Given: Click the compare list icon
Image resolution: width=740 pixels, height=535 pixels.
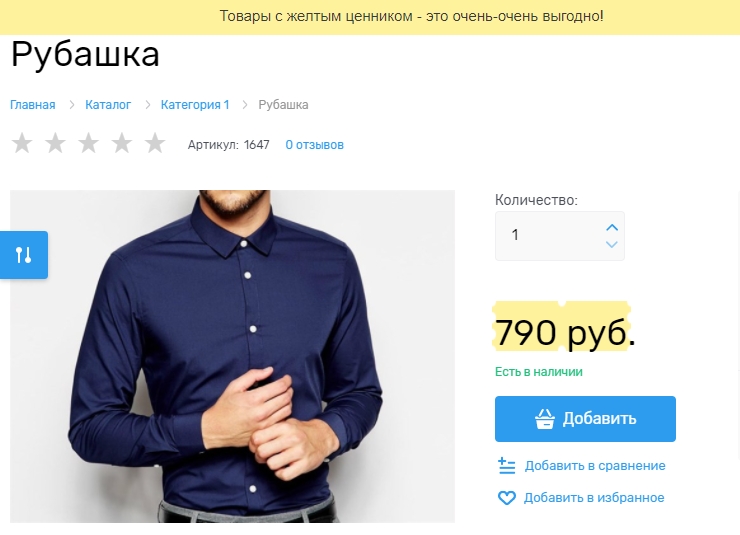Looking at the screenshot, I should pyautogui.click(x=507, y=466).
